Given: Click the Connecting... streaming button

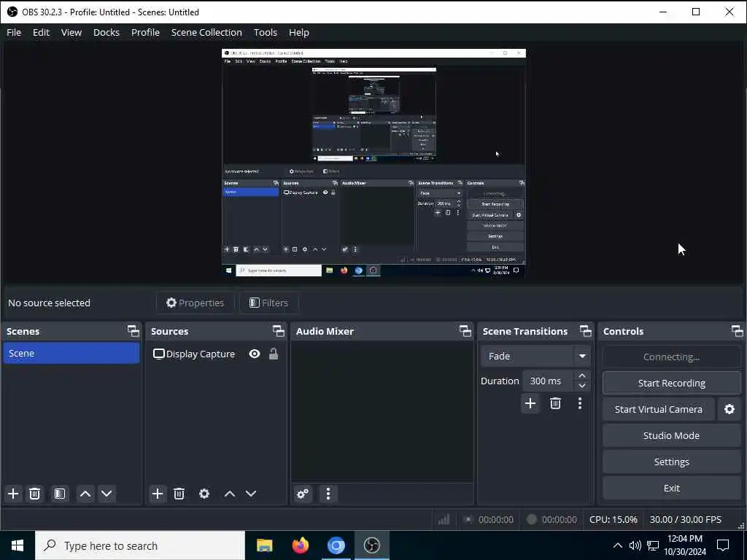Looking at the screenshot, I should (x=671, y=357).
